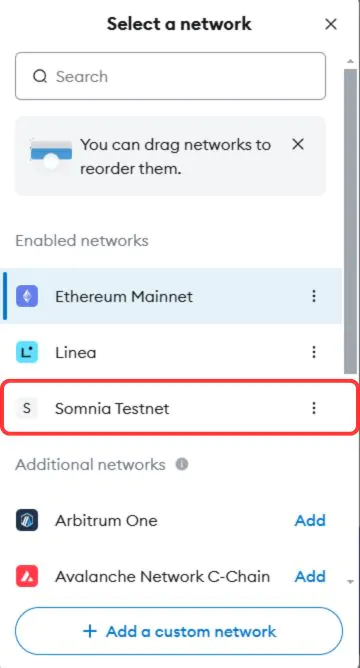This screenshot has height=668, width=360.
Task: Focus the network Search field
Action: point(170,76)
